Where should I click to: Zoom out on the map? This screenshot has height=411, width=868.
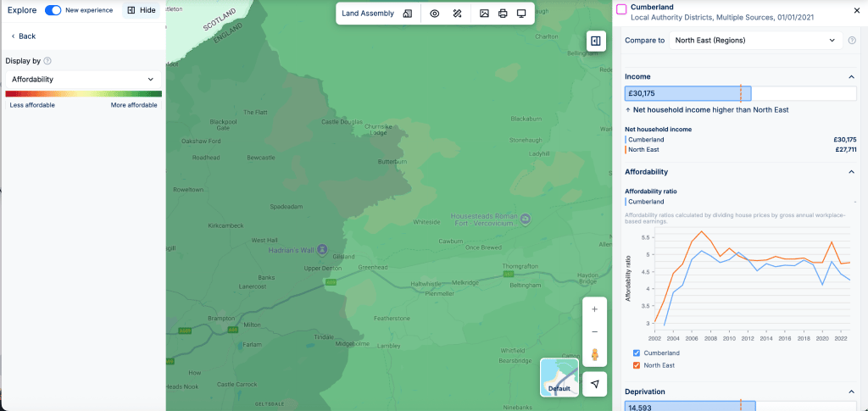coord(594,331)
